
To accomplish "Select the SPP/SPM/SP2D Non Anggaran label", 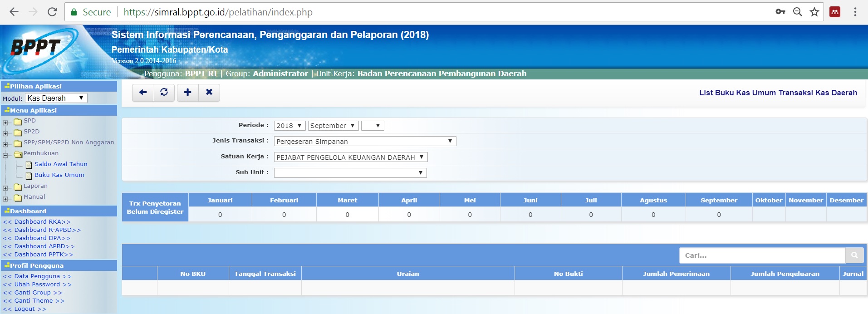I will point(69,142).
